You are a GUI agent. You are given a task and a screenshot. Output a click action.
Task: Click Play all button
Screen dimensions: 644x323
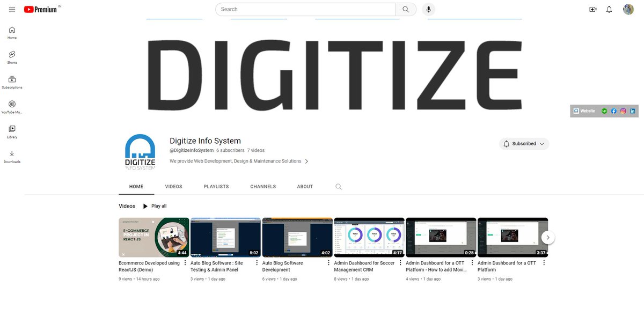pos(155,206)
